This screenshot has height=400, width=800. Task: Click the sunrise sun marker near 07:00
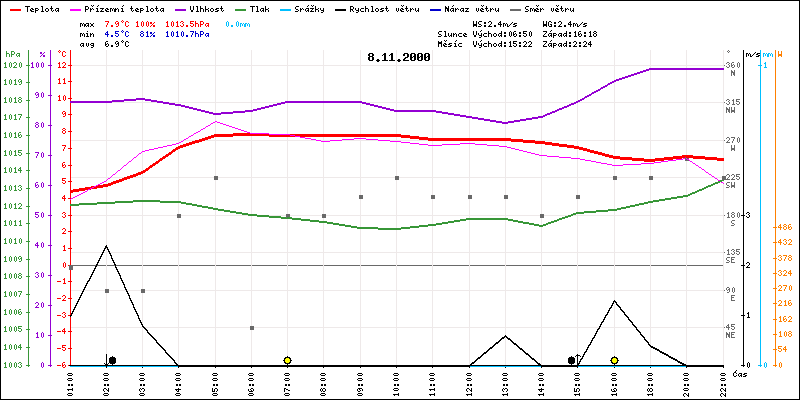[x=287, y=360]
